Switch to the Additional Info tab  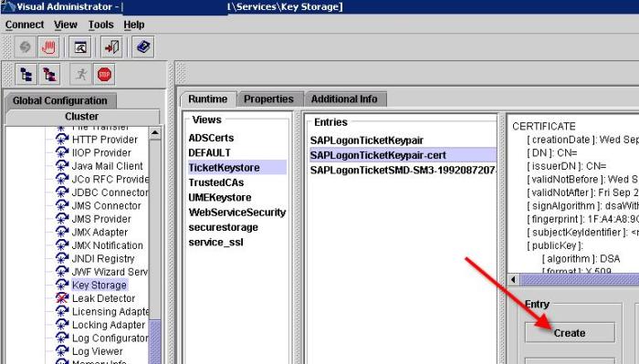[x=344, y=99]
